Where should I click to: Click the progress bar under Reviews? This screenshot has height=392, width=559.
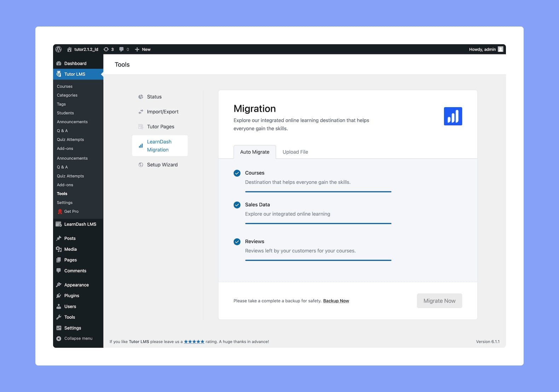[x=318, y=260]
